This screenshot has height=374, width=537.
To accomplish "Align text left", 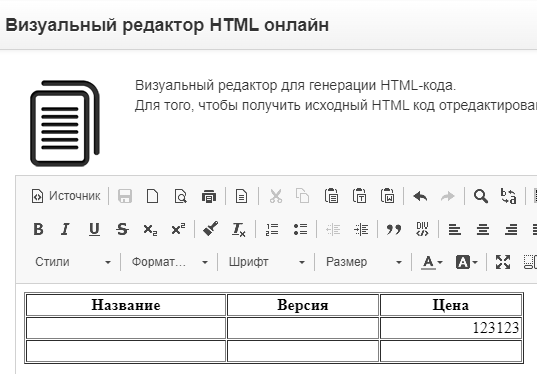I will [455, 229].
